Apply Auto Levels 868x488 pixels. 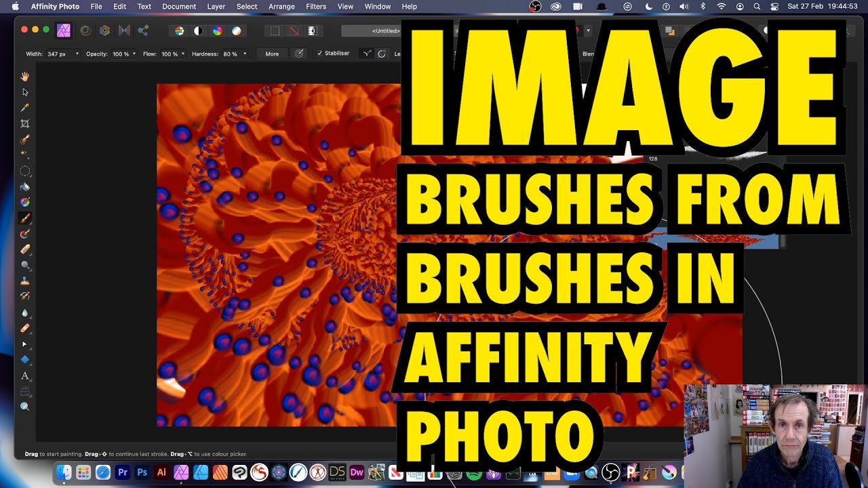click(x=179, y=30)
